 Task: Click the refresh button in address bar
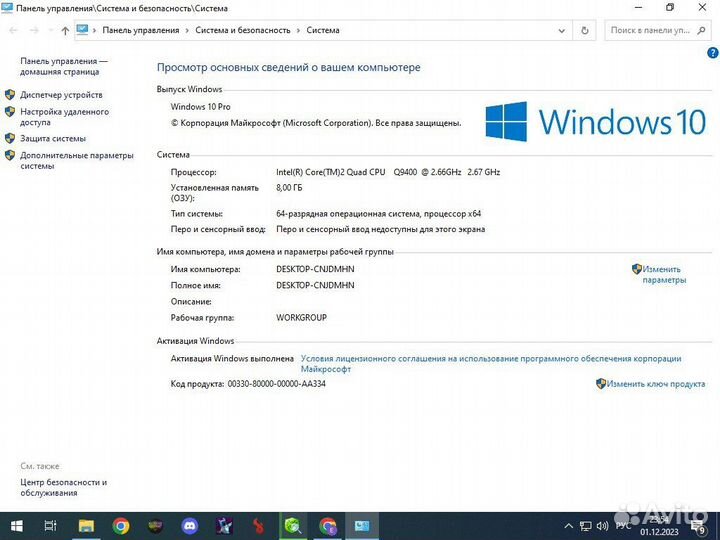click(585, 30)
